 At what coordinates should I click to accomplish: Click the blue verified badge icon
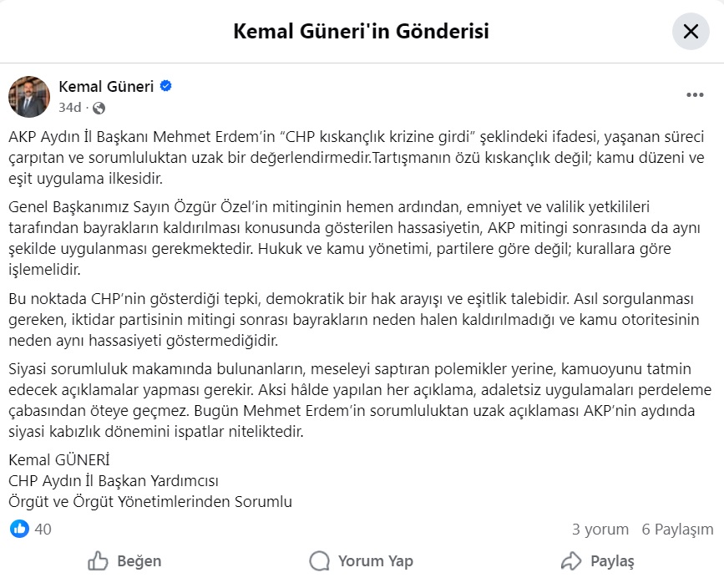pyautogui.click(x=166, y=86)
